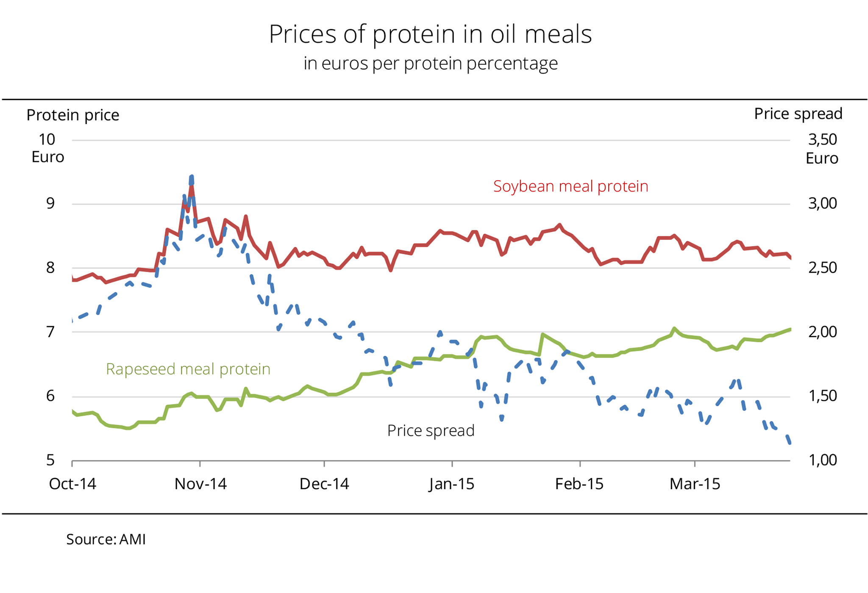This screenshot has width=868, height=593.
Task: Click the 'Price spread' label below the dashed line
Action: coord(431,431)
